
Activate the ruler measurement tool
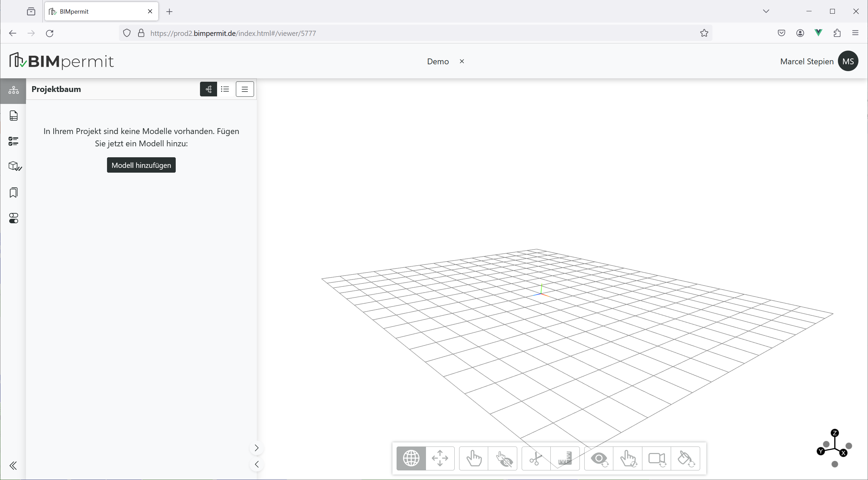pyautogui.click(x=565, y=458)
